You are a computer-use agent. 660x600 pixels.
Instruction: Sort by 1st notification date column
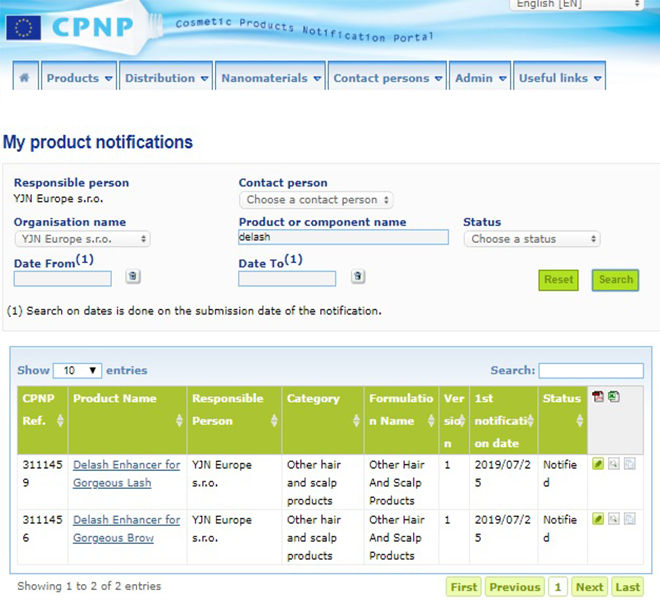tap(503, 420)
